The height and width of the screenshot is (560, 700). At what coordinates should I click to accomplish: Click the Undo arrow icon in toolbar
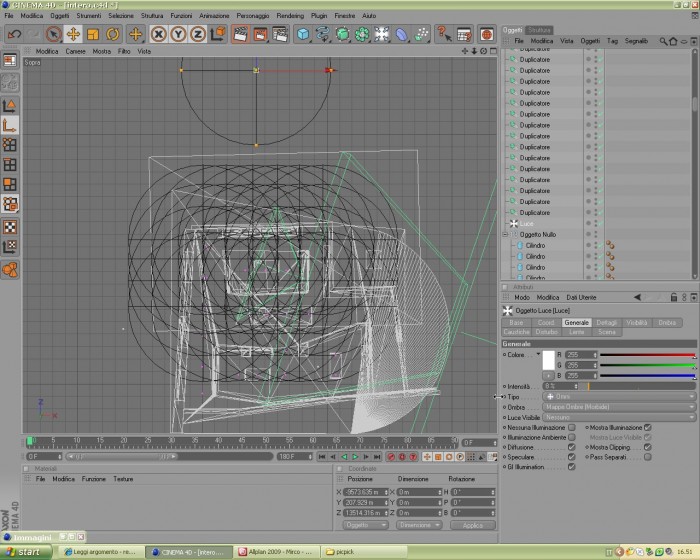pos(14,34)
